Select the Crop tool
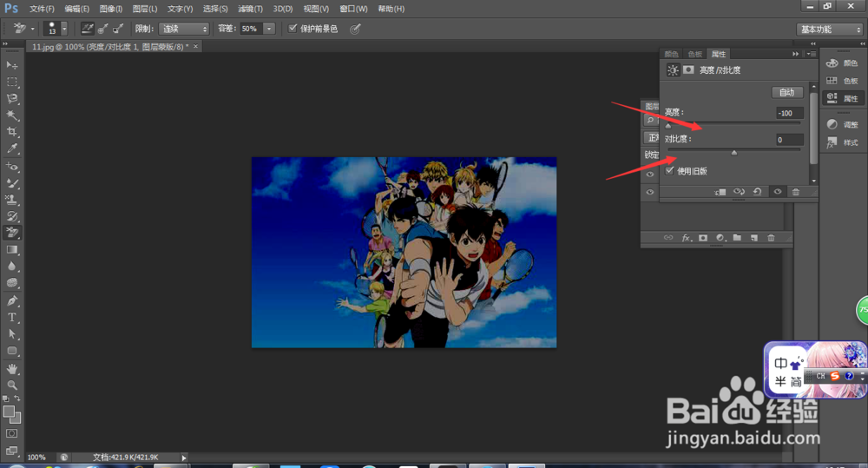This screenshot has width=868, height=468. 11,132
